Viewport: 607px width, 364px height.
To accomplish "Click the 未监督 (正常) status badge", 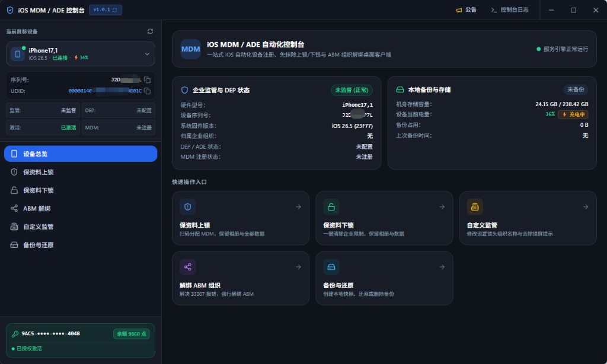I will (x=352, y=90).
